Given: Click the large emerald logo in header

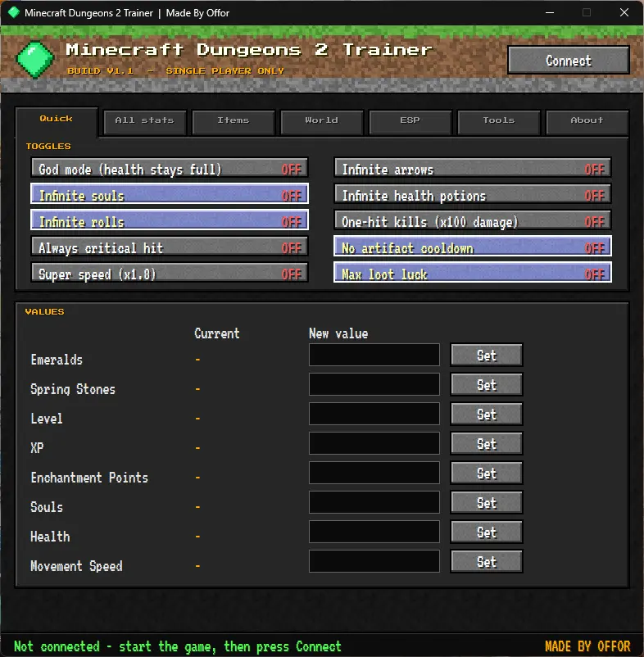Looking at the screenshot, I should [35, 60].
